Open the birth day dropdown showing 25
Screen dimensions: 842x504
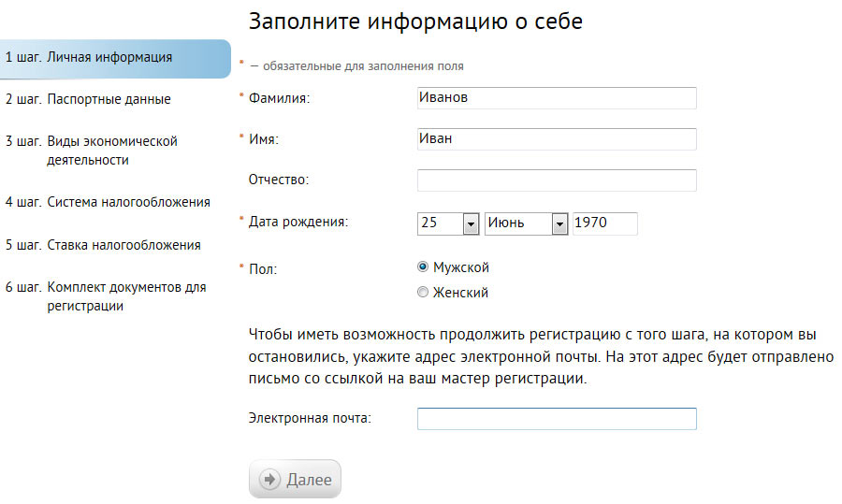point(471,223)
